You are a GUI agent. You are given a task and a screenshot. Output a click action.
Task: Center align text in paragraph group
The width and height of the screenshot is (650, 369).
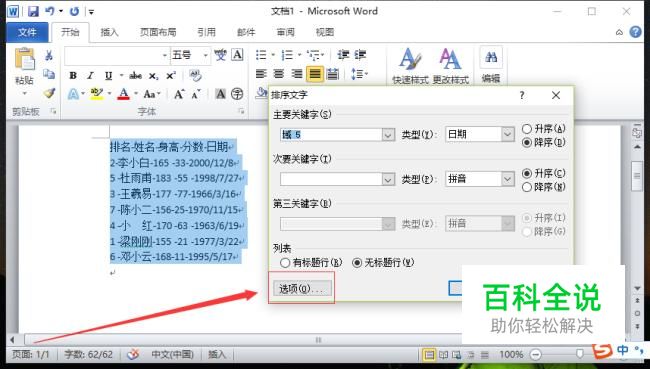279,74
